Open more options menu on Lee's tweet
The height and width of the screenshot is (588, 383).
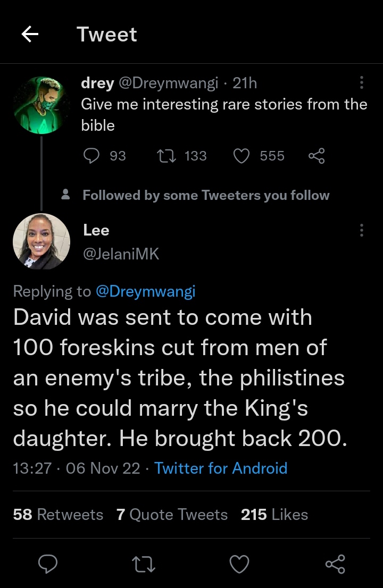pos(362,230)
